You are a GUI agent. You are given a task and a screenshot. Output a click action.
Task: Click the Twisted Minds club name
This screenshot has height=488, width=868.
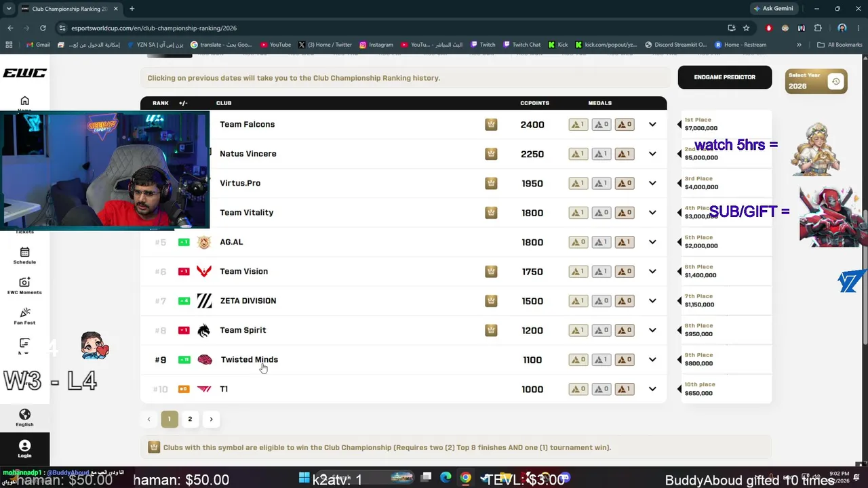click(250, 360)
